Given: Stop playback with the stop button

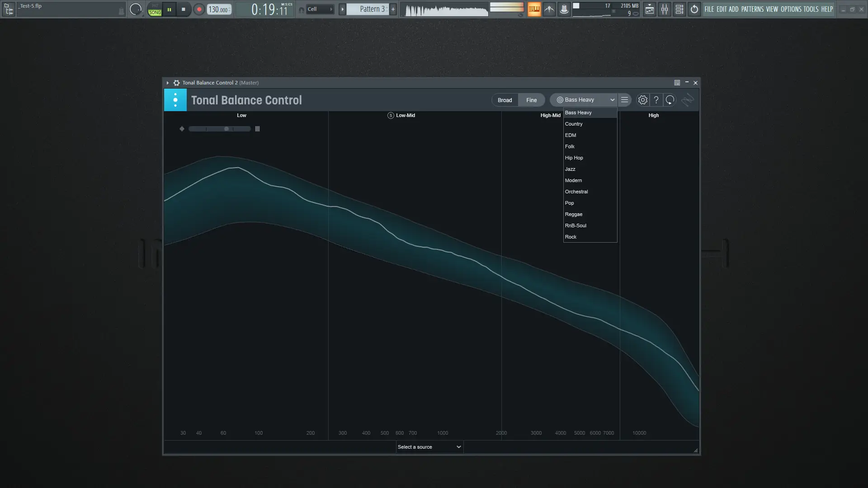Looking at the screenshot, I should pyautogui.click(x=183, y=9).
